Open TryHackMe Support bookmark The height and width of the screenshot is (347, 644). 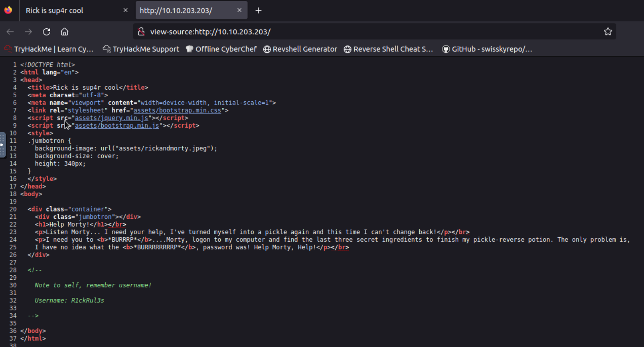click(x=141, y=49)
